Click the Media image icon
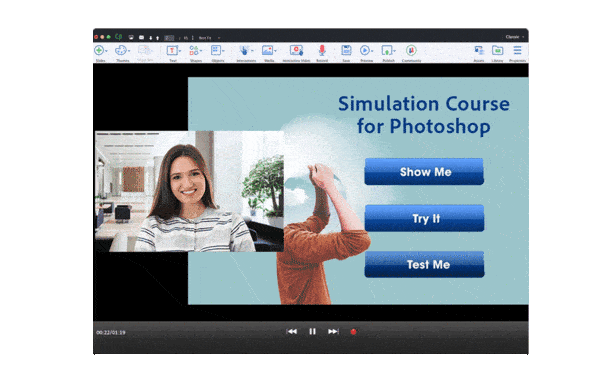 click(x=267, y=50)
